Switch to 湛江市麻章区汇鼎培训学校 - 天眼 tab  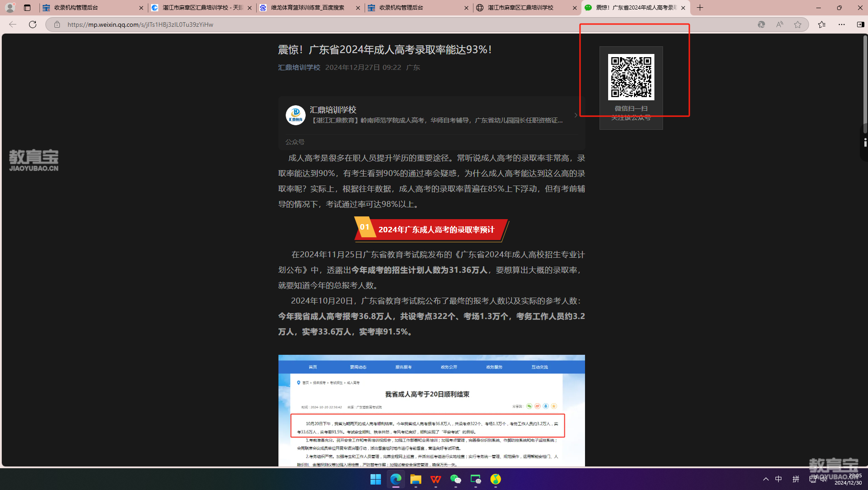pos(202,8)
